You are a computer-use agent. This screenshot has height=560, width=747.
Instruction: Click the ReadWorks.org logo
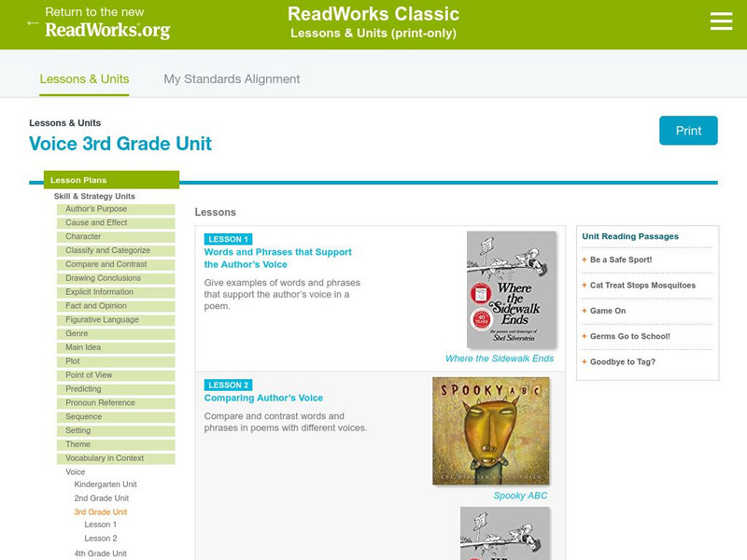click(x=107, y=30)
